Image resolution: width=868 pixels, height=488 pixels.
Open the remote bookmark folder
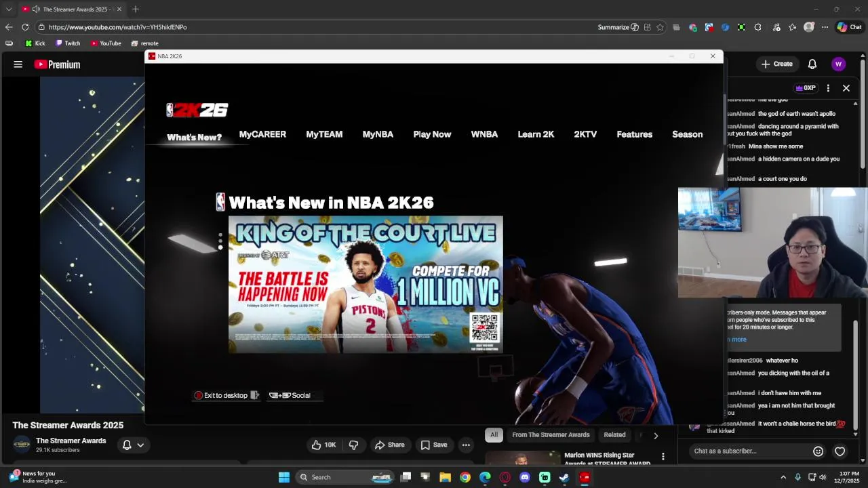click(x=144, y=43)
